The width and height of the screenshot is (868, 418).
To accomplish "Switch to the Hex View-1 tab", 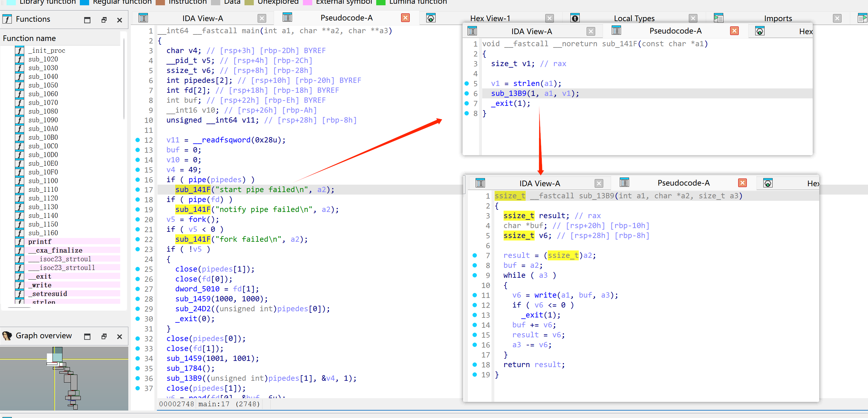I will [490, 18].
